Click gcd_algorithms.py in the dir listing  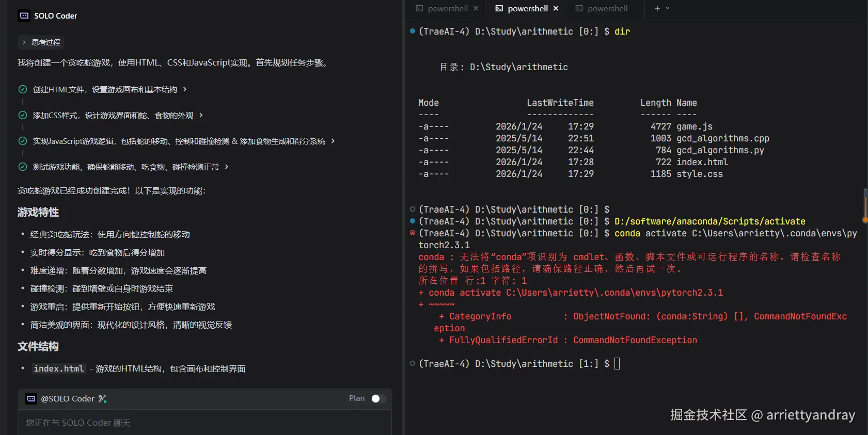coord(720,150)
